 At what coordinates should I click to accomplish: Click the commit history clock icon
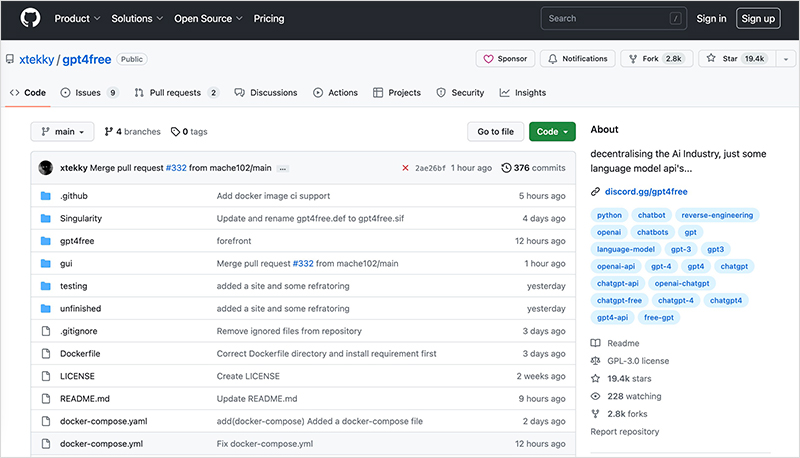506,168
